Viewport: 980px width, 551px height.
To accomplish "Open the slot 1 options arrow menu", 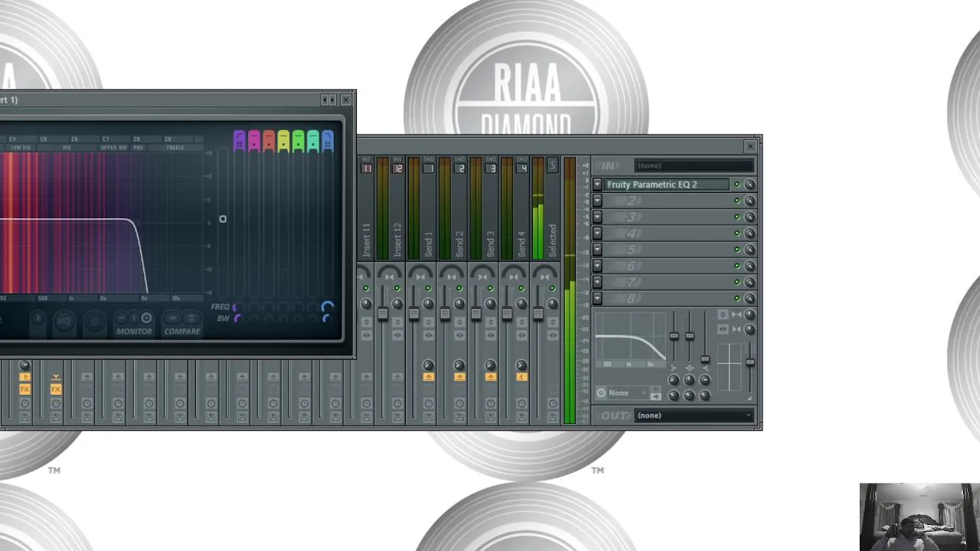I will click(x=597, y=184).
